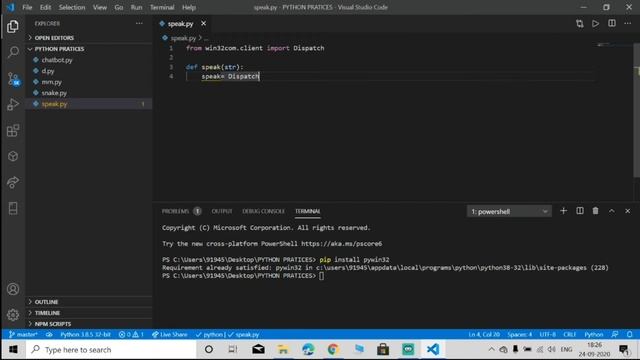
Task: Synchronize changes cloud icon in status bar
Action: (49, 334)
